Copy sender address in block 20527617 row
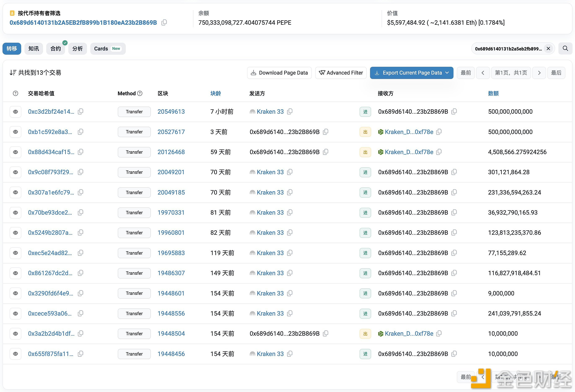575x392 pixels. click(326, 132)
